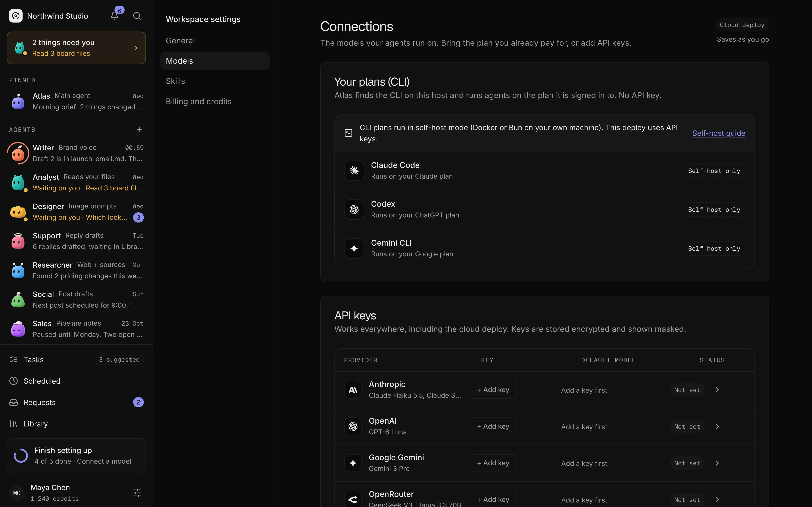
Task: Expand the Anthropic row chevron
Action: pos(717,390)
